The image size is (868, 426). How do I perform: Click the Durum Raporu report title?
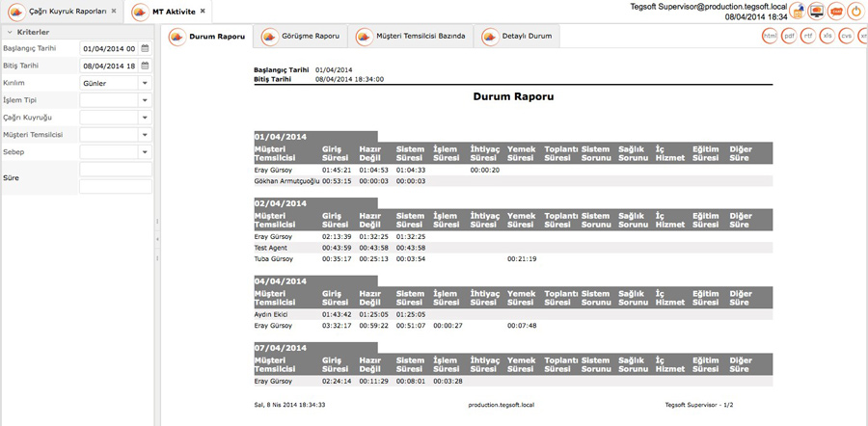[513, 96]
